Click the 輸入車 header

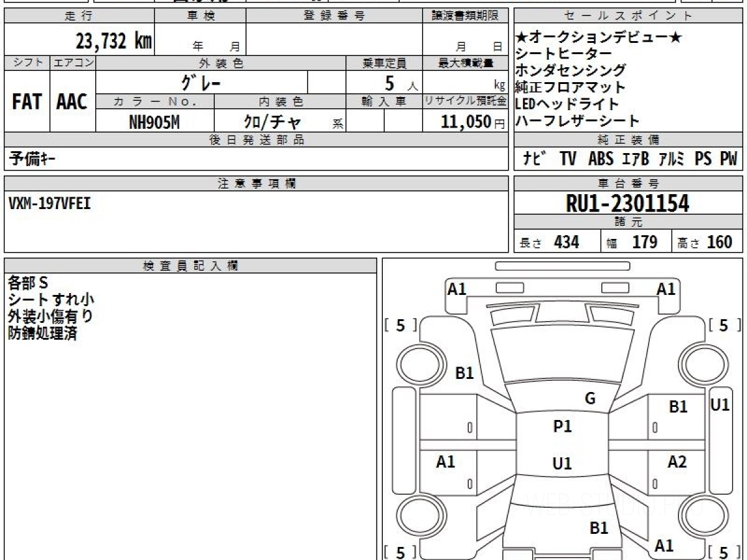[384, 101]
